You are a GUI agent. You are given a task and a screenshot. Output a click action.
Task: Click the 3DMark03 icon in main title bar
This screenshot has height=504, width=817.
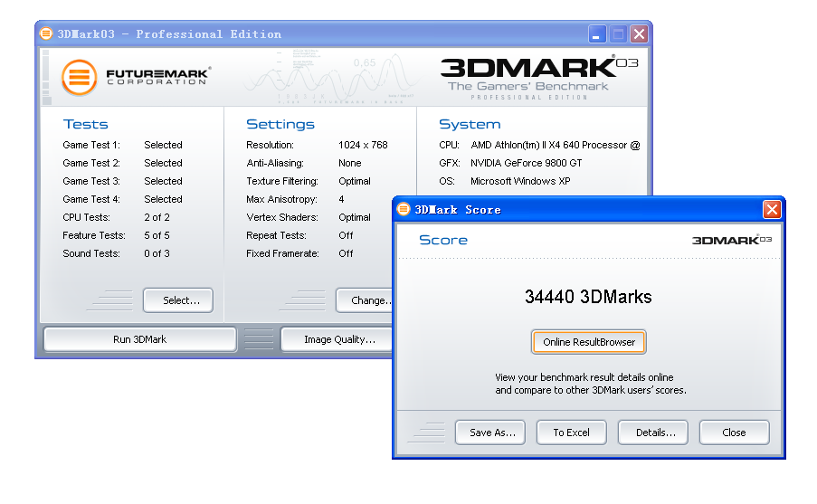coord(46,34)
